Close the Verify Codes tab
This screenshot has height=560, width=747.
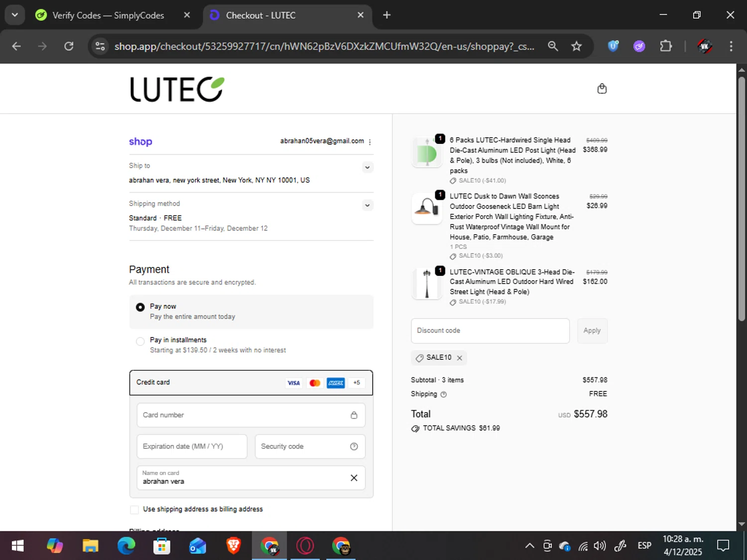tap(187, 15)
